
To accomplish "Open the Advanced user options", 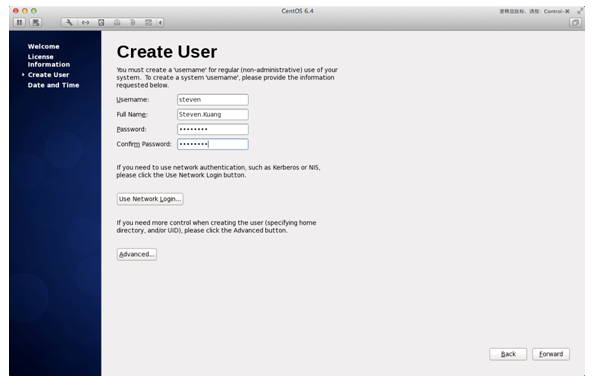I will [137, 254].
